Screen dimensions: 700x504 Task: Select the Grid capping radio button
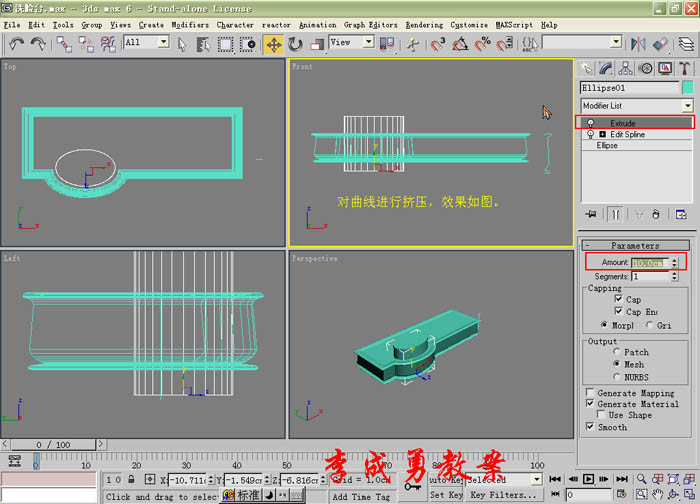coord(649,325)
